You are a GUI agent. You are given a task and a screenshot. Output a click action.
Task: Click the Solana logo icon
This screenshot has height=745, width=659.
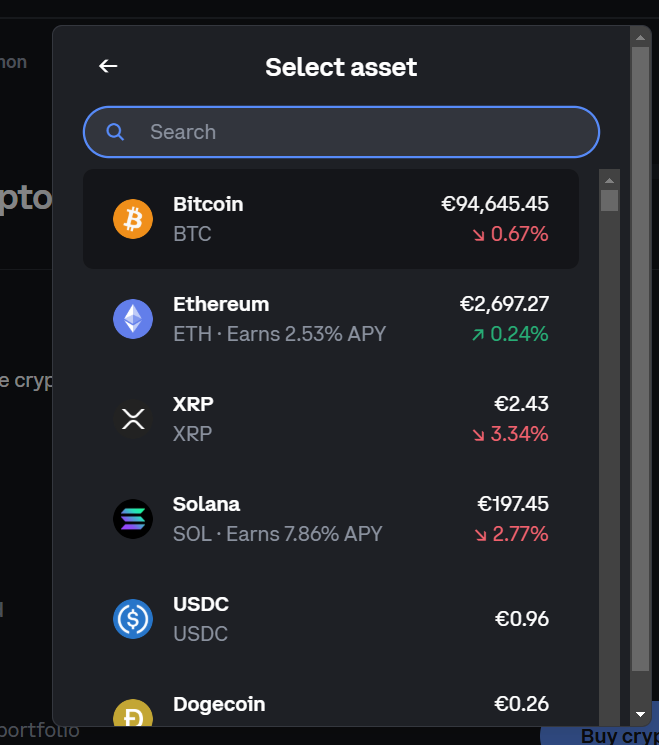[133, 519]
